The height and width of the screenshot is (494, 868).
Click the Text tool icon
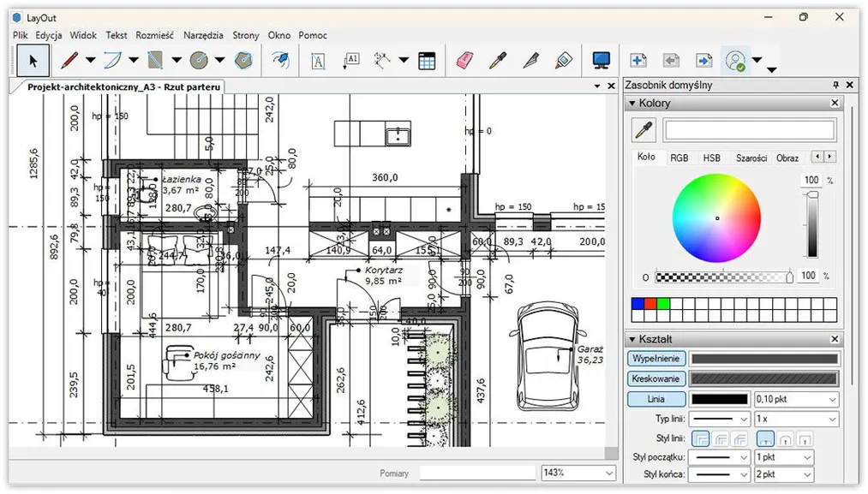[x=318, y=61]
